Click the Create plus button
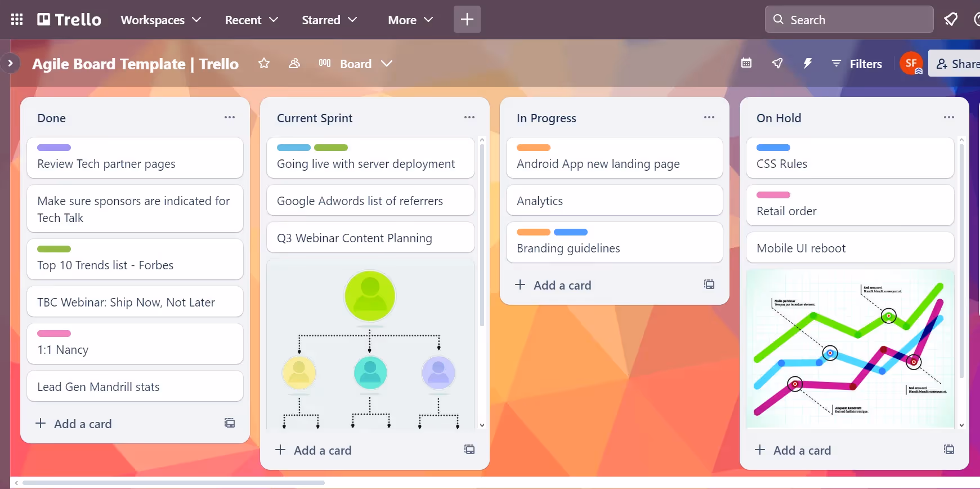Viewport: 980px width, 489px height. pos(467,19)
